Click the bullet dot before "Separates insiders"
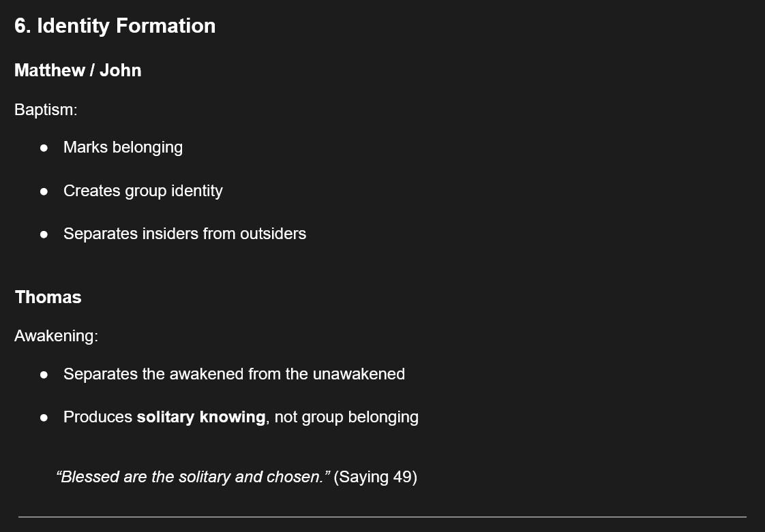The width and height of the screenshot is (765, 532). 44,234
